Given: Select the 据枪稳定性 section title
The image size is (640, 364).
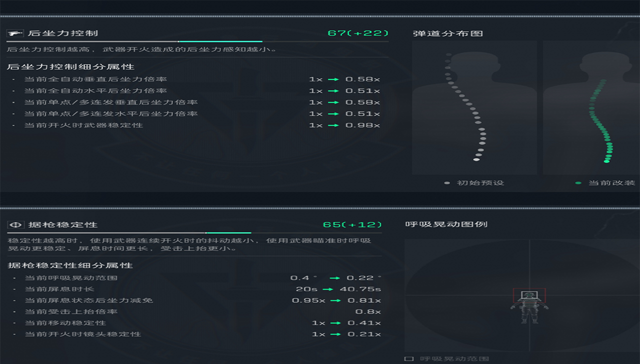Looking at the screenshot, I should point(62,225).
